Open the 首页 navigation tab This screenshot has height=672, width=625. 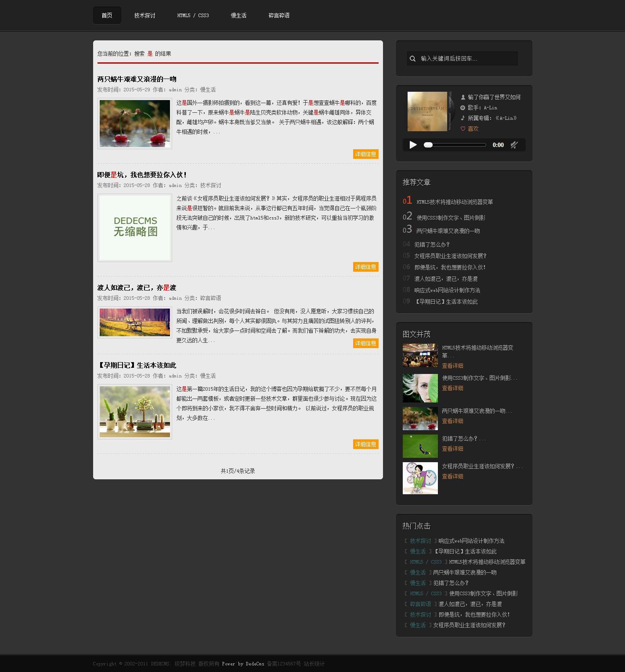(x=107, y=15)
